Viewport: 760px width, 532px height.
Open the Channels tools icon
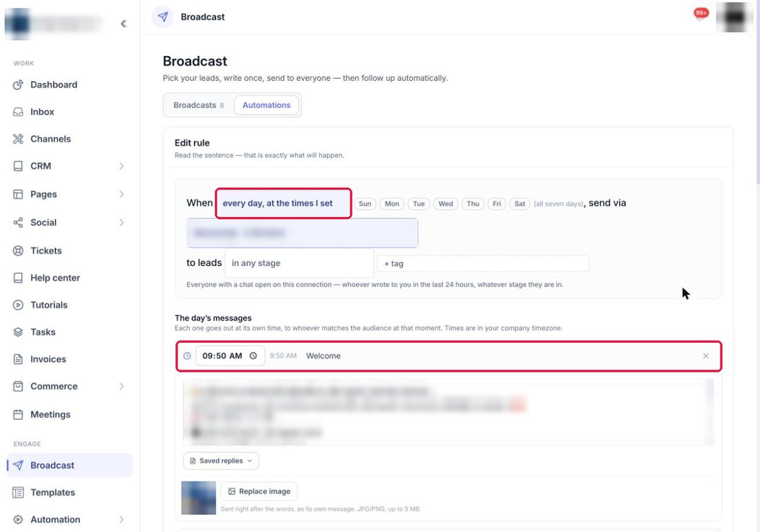coord(18,139)
